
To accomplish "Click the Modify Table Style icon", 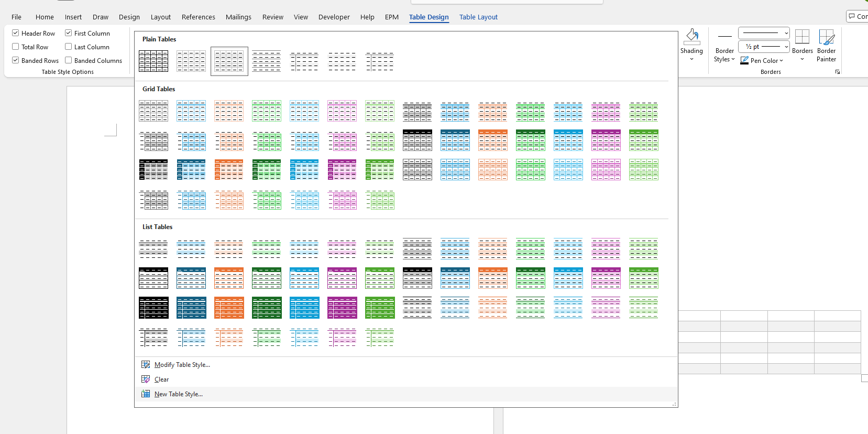I will tap(146, 365).
